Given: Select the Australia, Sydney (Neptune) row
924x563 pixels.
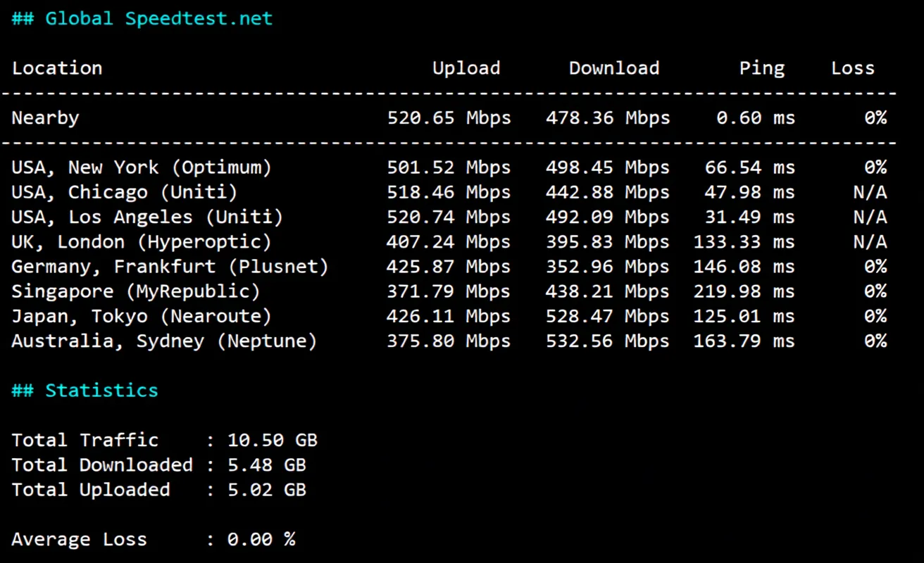Looking at the screenshot, I should [x=163, y=341].
